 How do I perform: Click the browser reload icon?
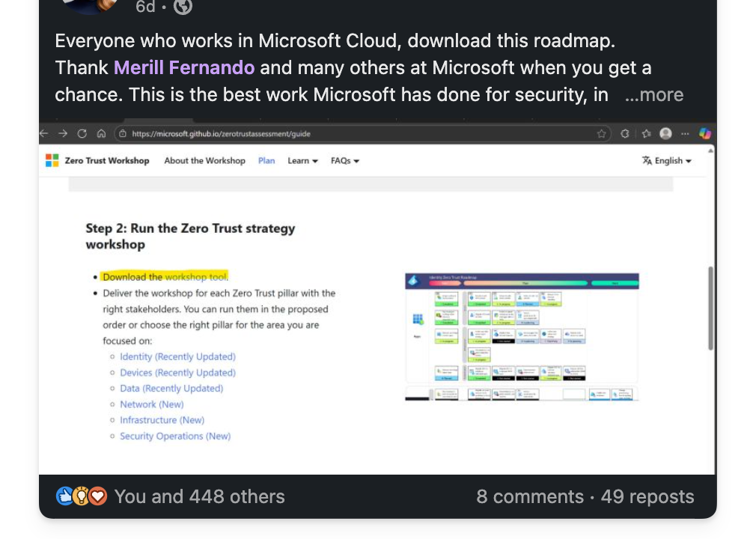[82, 133]
